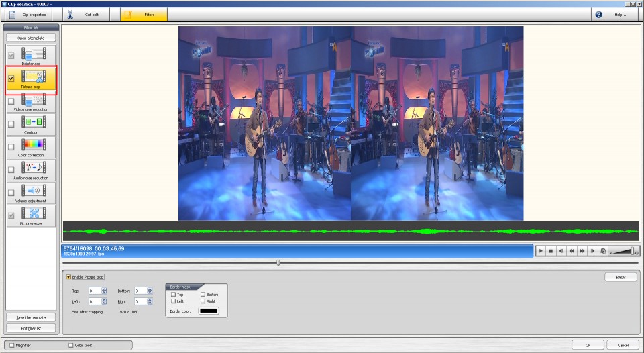Click the Bottom crop value stepper arrows
This screenshot has height=353, width=644.
click(x=150, y=291)
